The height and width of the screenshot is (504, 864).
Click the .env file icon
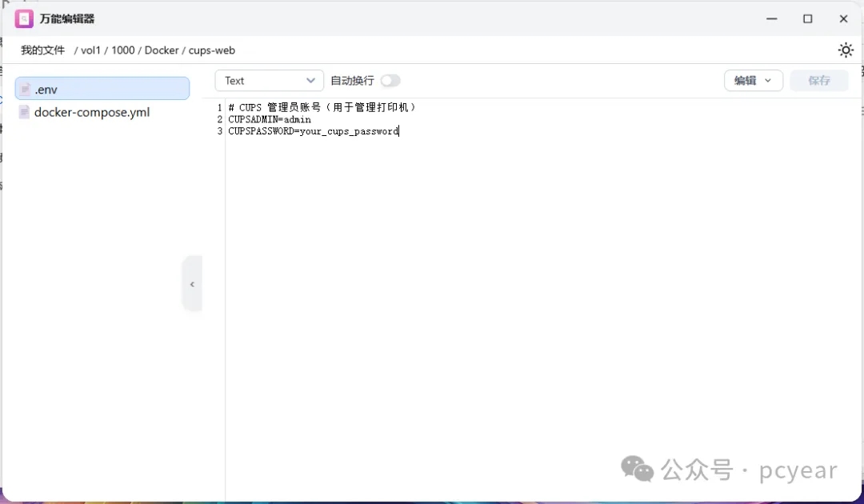point(25,90)
